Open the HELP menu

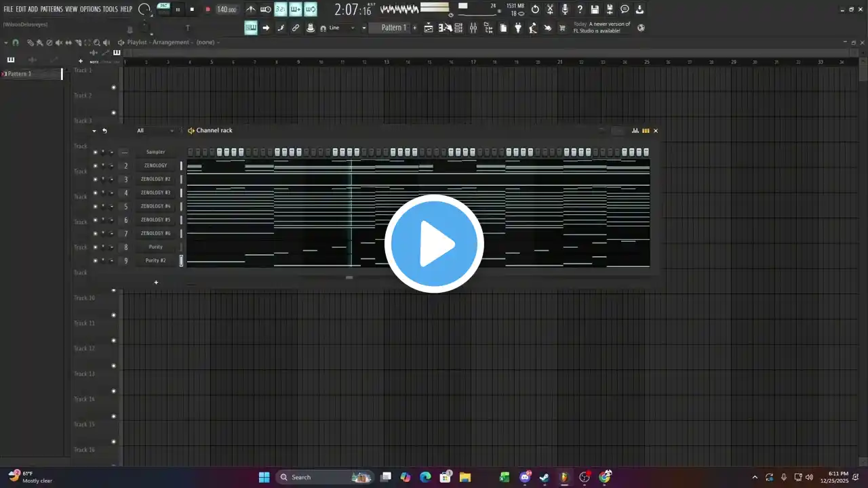pyautogui.click(x=126, y=9)
